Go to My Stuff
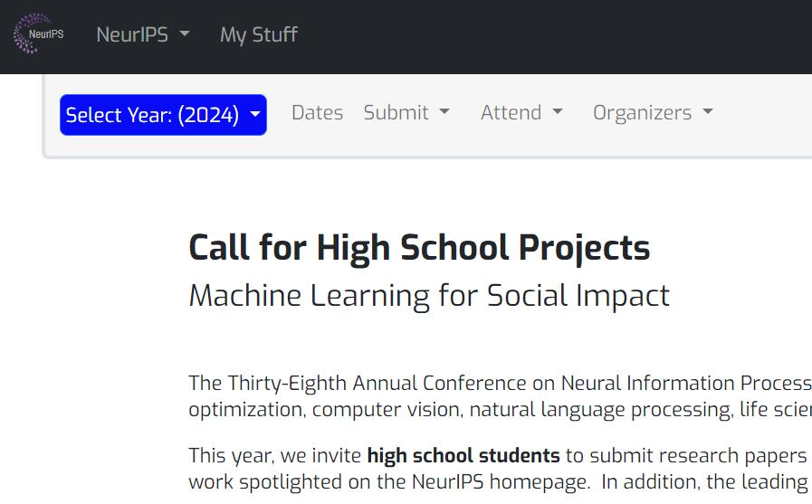The image size is (812, 504). pos(259,34)
